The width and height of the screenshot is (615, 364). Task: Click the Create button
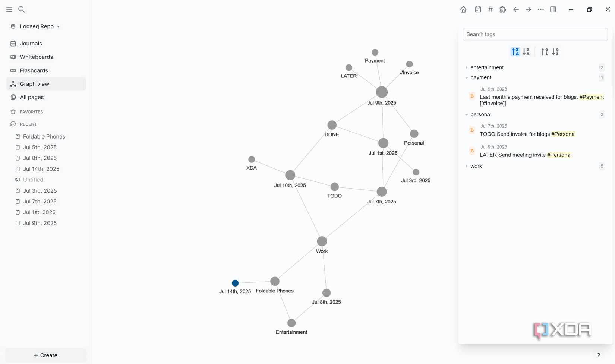[45, 355]
